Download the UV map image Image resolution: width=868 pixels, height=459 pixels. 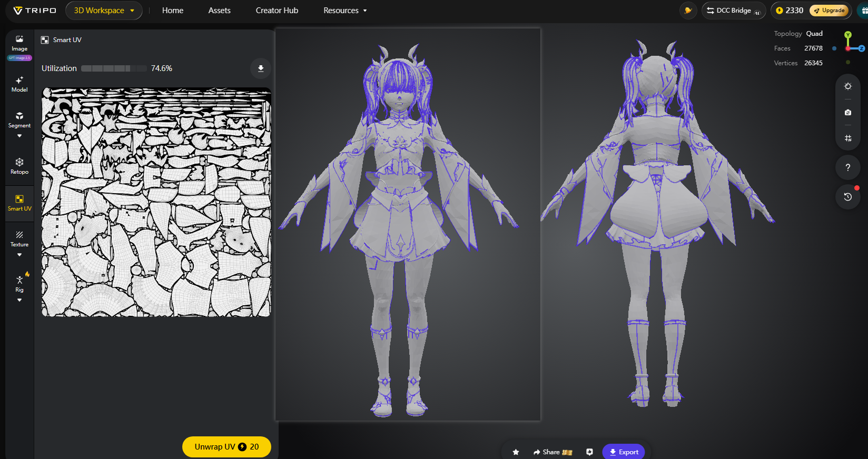click(x=261, y=68)
